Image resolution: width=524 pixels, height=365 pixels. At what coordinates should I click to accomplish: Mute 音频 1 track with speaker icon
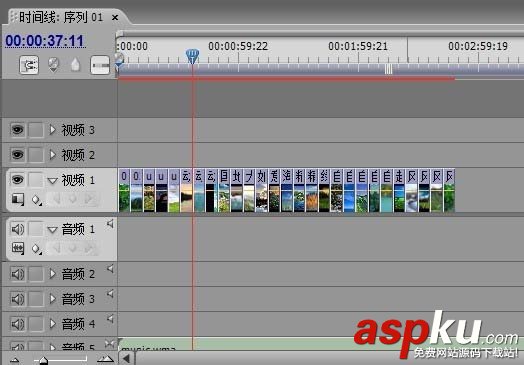click(17, 229)
